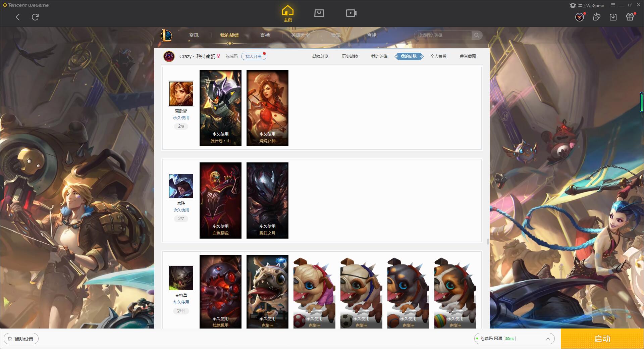644x349 pixels.
Task: Switch to the 直播 tab
Action: pos(265,35)
